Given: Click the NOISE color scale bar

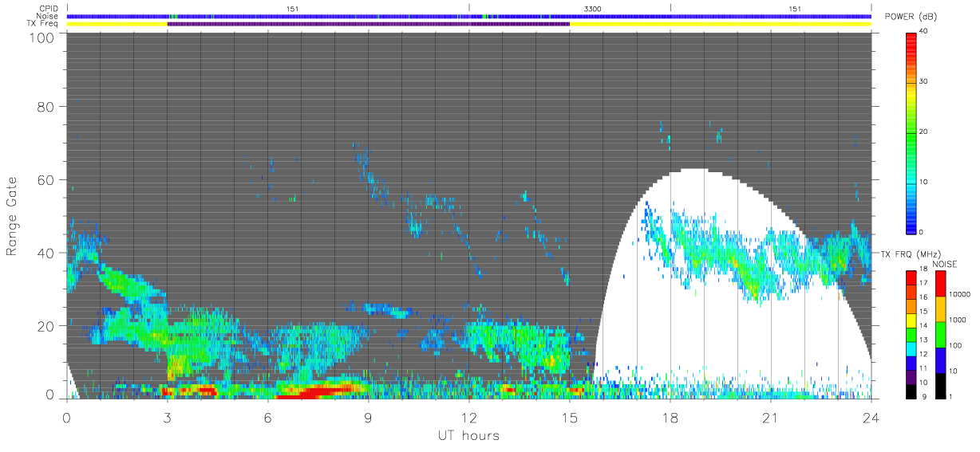Looking at the screenshot, I should pos(940,333).
